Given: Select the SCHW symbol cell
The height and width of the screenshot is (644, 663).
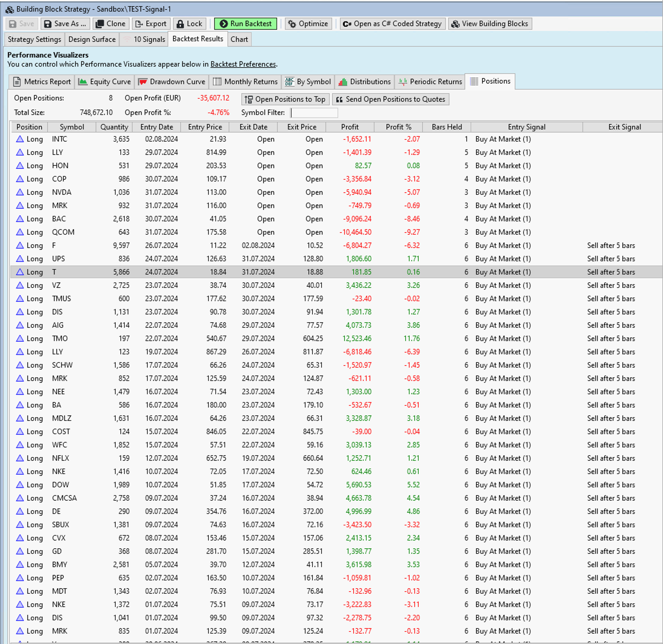Looking at the screenshot, I should click(62, 365).
